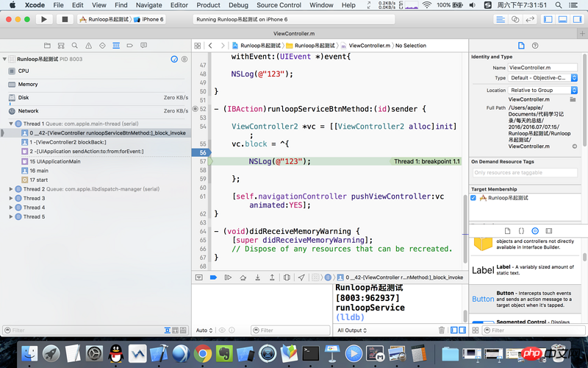
Task: Click the Step Over debug button
Action: click(242, 277)
